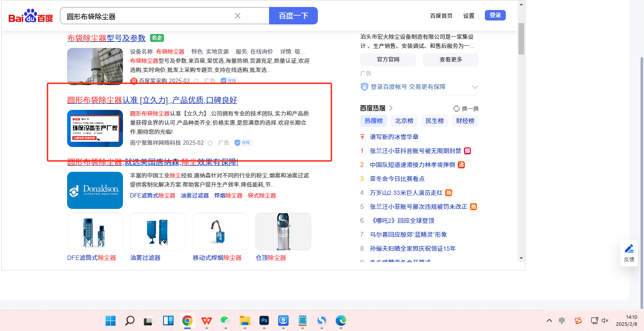Select the 财经榜 tab
This screenshot has width=644, height=331.
pyautogui.click(x=465, y=121)
